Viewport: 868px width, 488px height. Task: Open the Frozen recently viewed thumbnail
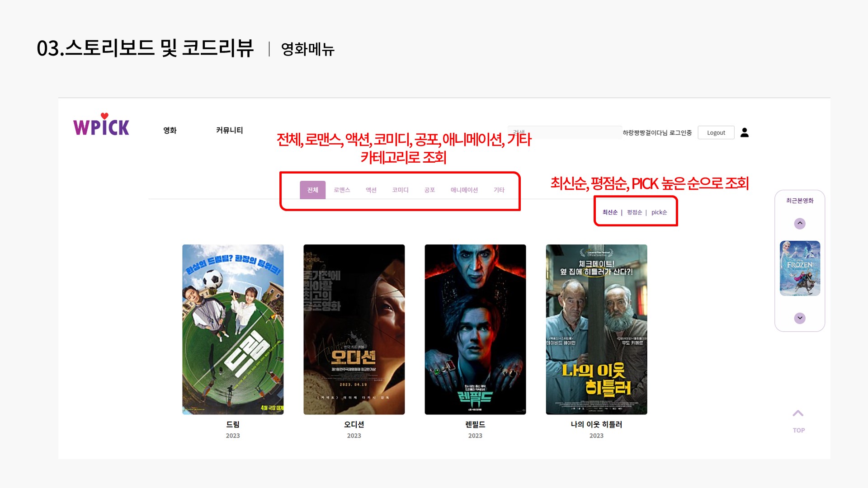[x=800, y=268]
